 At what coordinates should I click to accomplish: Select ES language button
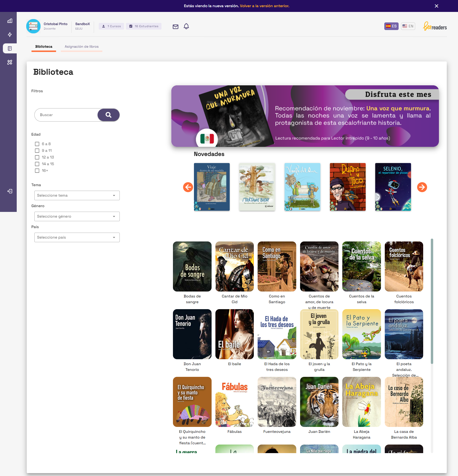point(391,26)
